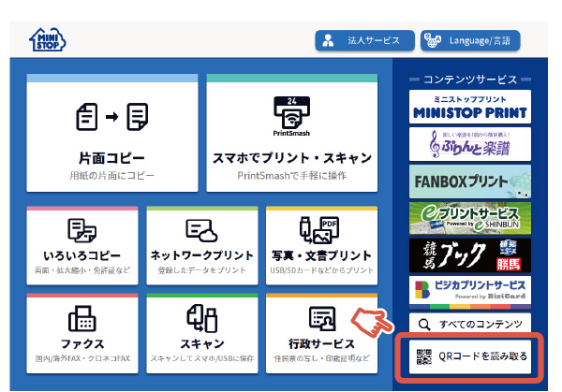Screen dimensions: 562x392
Task: Tap the document-to-document copy icon
Action: [112, 117]
